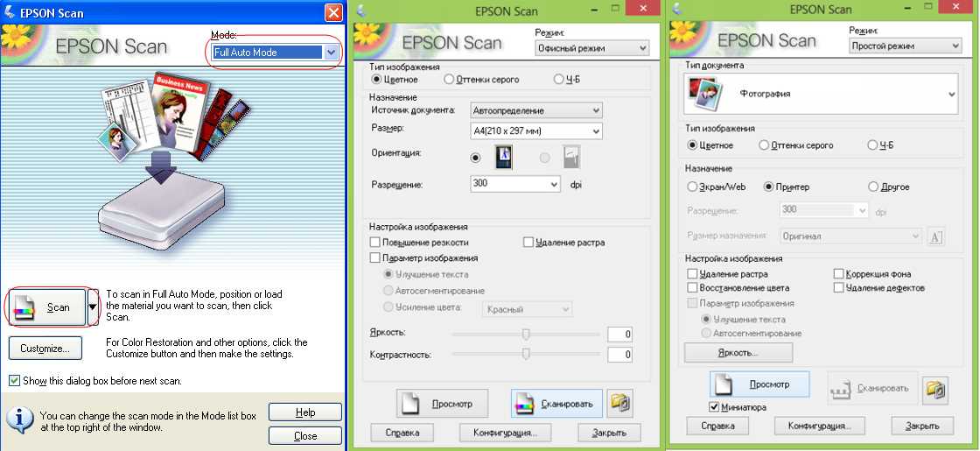Open the Mode dropdown showing Full Auto Mode
The height and width of the screenshot is (451, 980).
click(x=275, y=53)
